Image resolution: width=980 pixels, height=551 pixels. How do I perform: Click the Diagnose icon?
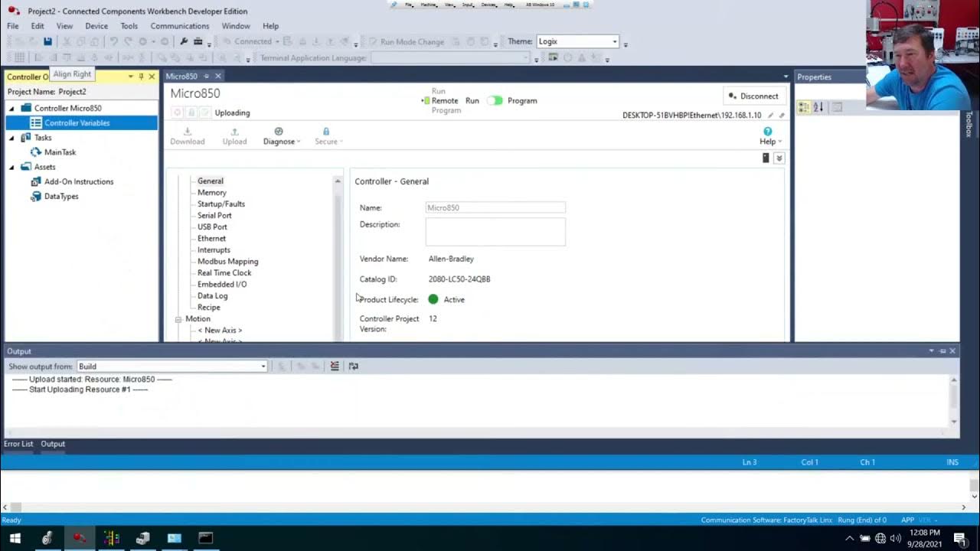pos(279,132)
